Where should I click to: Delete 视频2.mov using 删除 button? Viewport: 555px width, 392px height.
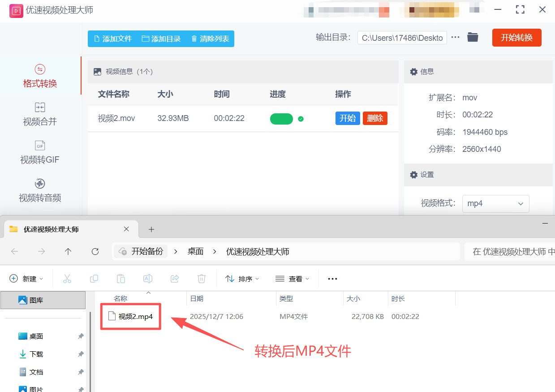coord(375,118)
